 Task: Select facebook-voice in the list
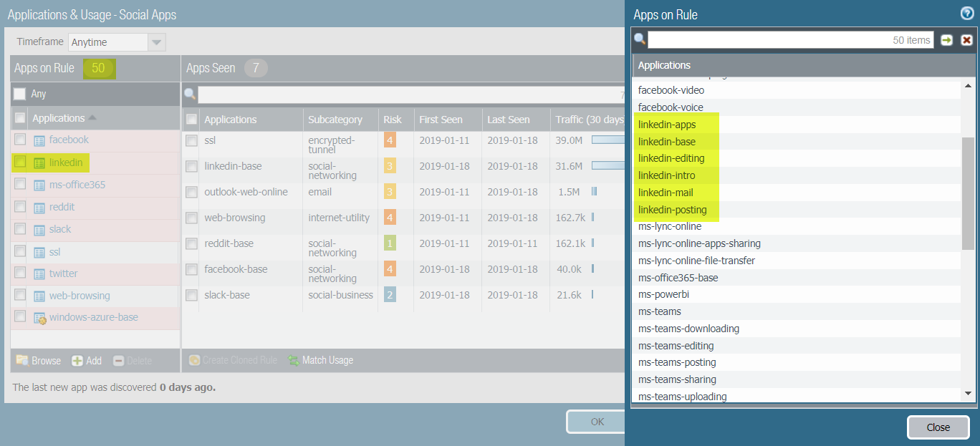tap(671, 107)
